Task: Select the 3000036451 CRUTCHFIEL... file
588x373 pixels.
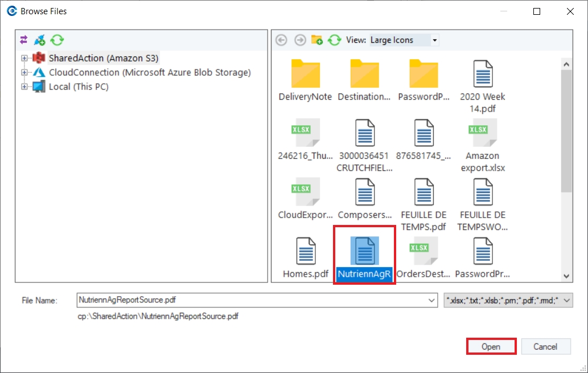Action: [364, 146]
